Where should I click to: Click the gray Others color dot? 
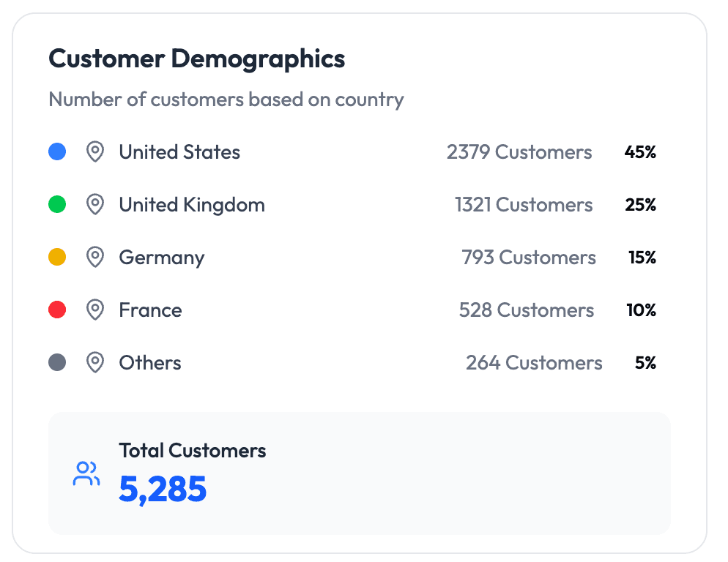[x=57, y=363]
